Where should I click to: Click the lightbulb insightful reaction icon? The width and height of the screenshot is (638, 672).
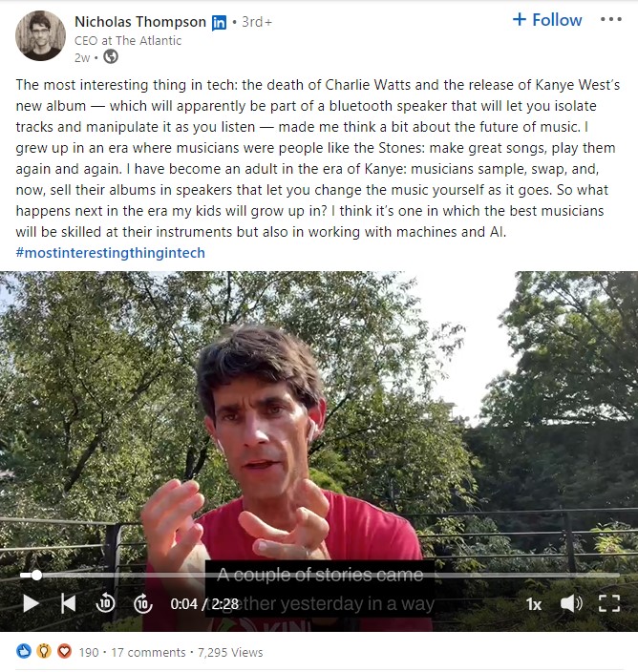(44, 651)
